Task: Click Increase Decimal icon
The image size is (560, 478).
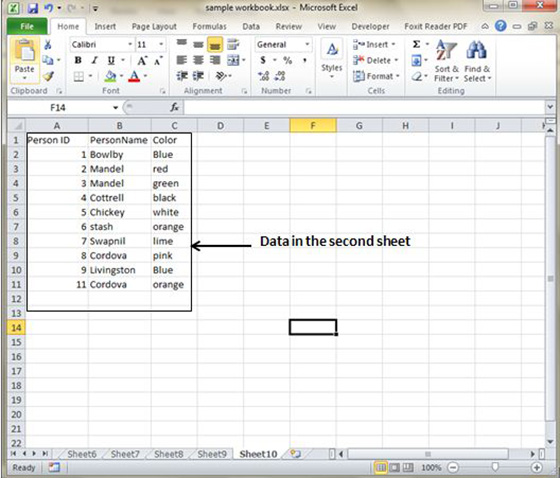Action: (x=264, y=76)
